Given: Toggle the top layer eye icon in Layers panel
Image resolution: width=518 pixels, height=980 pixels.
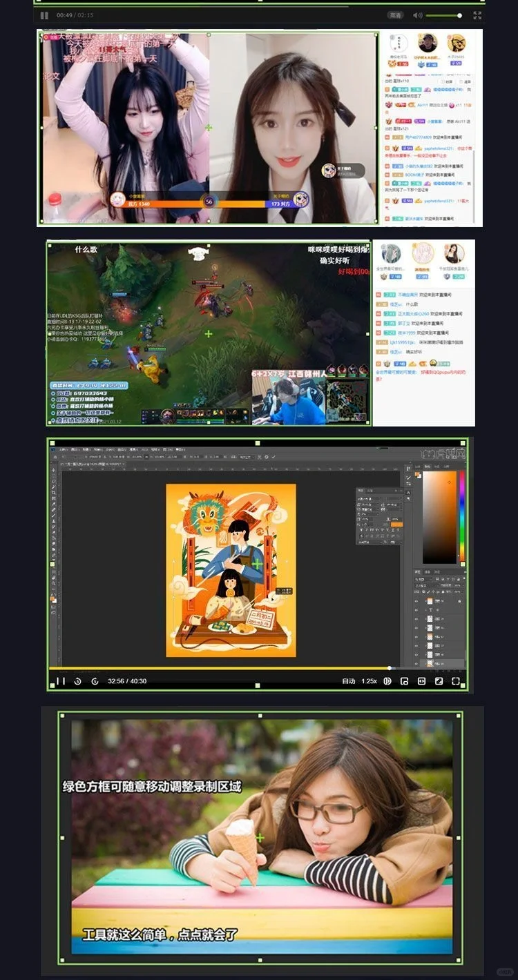Looking at the screenshot, I should (x=416, y=601).
